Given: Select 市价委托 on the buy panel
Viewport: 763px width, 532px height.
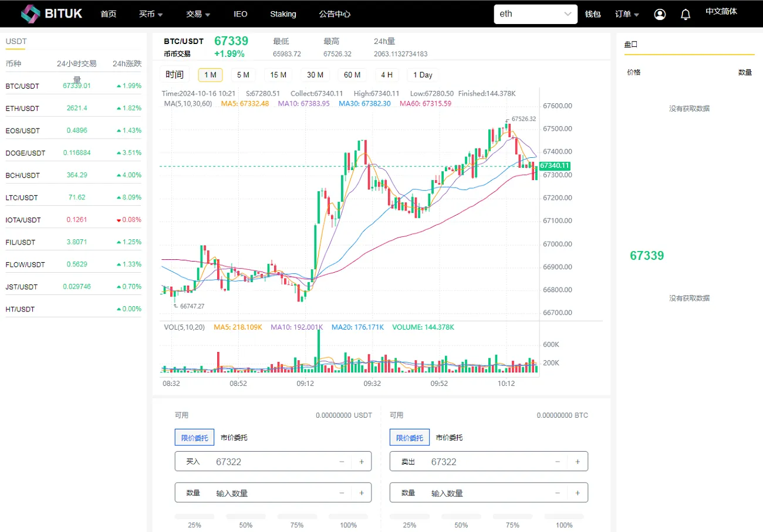Looking at the screenshot, I should tap(235, 437).
